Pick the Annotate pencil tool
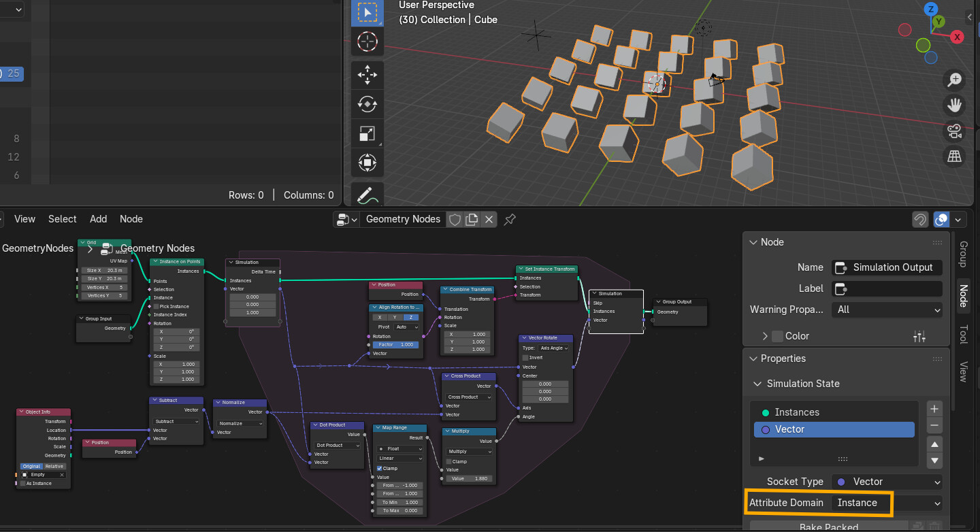The width and height of the screenshot is (980, 532). 367,195
